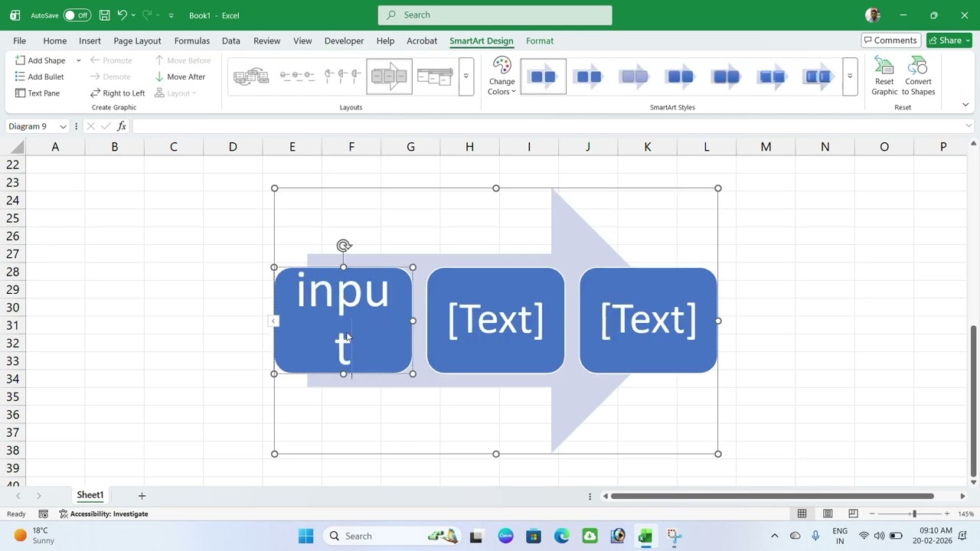980x551 pixels.
Task: Open Microsoft Edge from taskbar
Action: click(561, 536)
